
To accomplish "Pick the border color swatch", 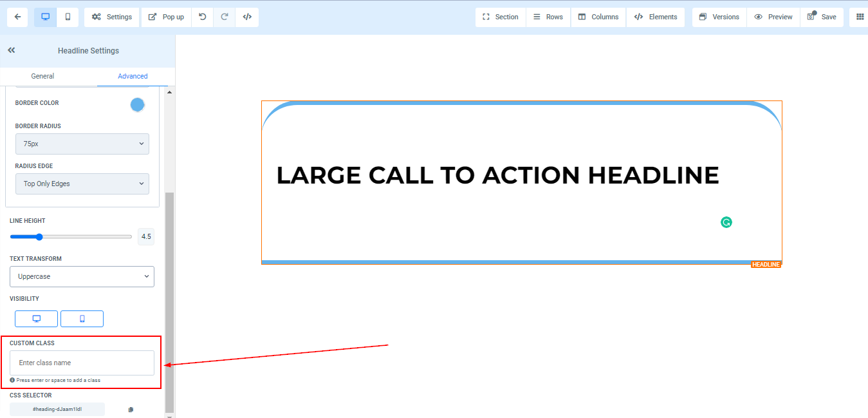I will tap(137, 104).
